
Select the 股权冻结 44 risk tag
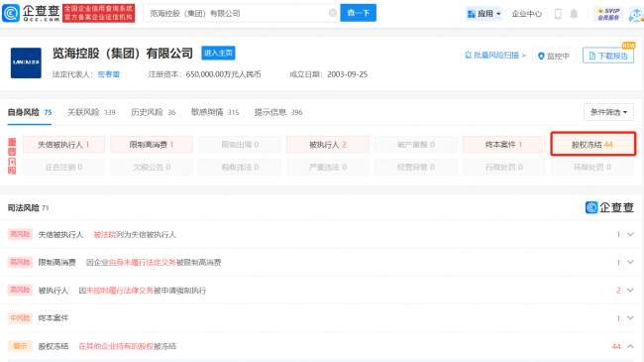pyautogui.click(x=592, y=145)
